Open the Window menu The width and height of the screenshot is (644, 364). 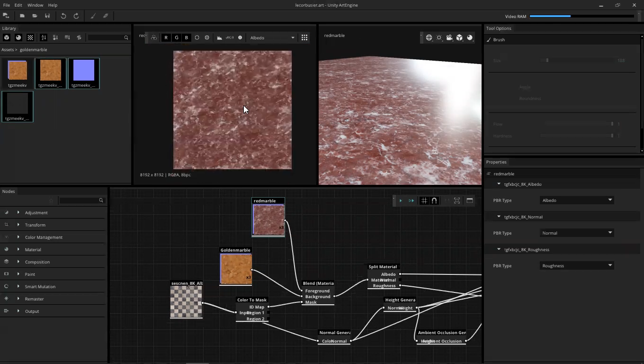pyautogui.click(x=35, y=5)
